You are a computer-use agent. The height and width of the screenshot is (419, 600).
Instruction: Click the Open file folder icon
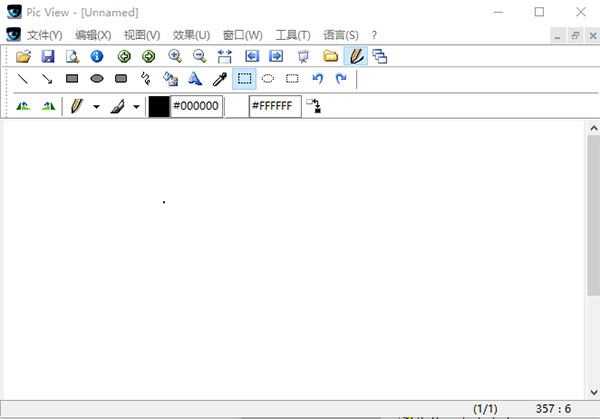23,56
